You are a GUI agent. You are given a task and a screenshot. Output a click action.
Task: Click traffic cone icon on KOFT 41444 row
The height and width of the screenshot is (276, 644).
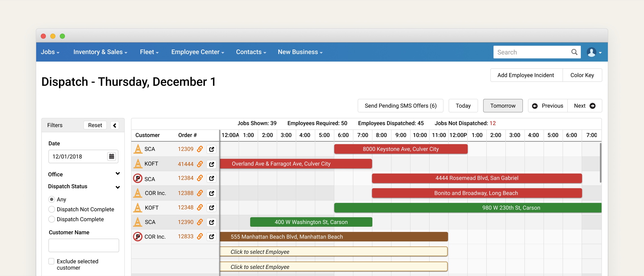(x=138, y=164)
